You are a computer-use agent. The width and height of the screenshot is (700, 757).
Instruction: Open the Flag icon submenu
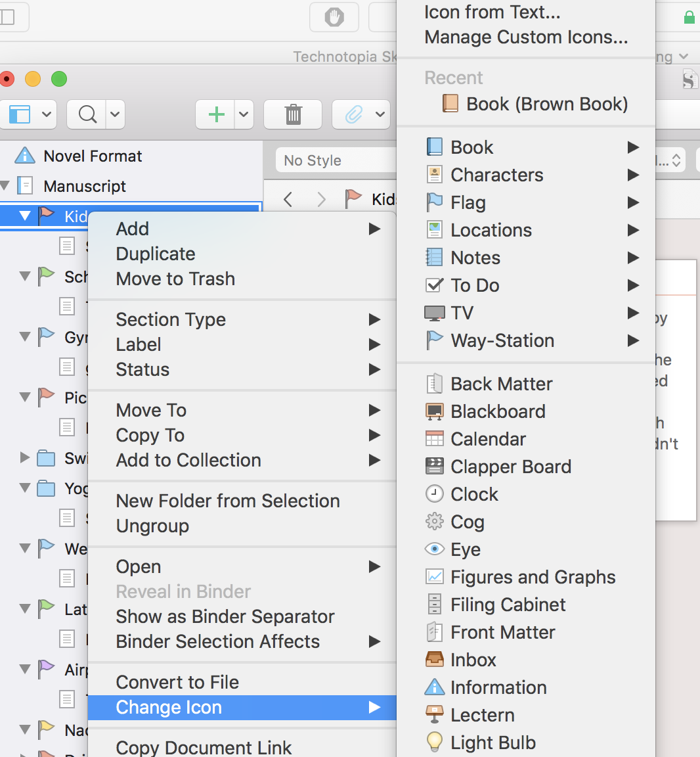pyautogui.click(x=526, y=202)
